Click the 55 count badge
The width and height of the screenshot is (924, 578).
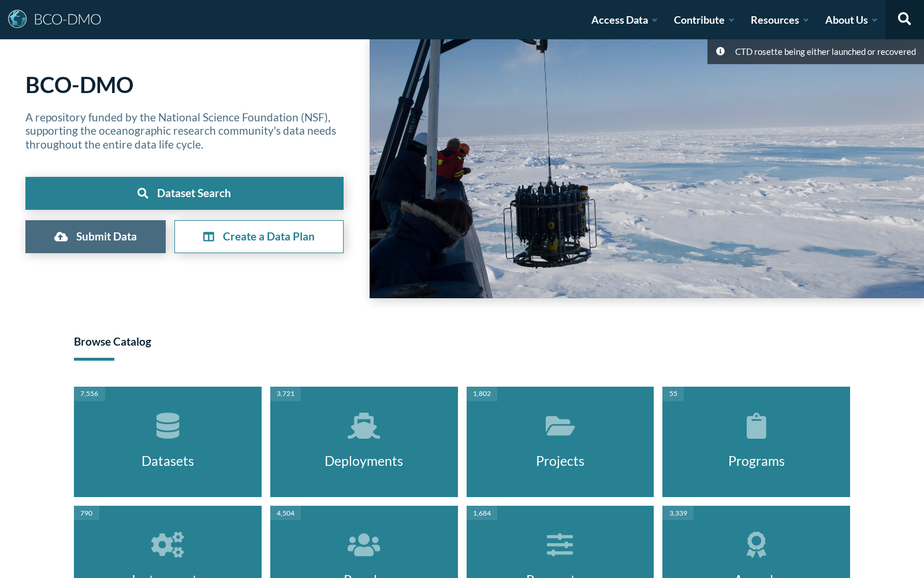pos(673,394)
